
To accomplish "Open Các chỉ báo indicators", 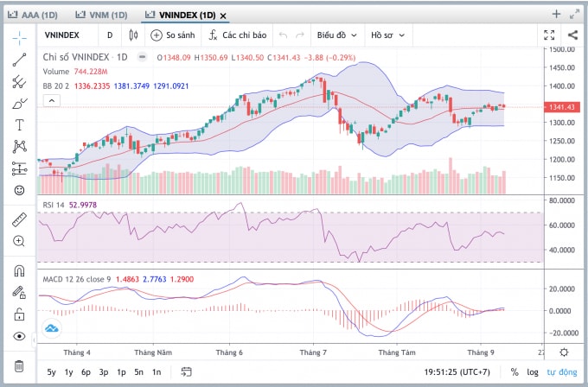I will tap(238, 35).
